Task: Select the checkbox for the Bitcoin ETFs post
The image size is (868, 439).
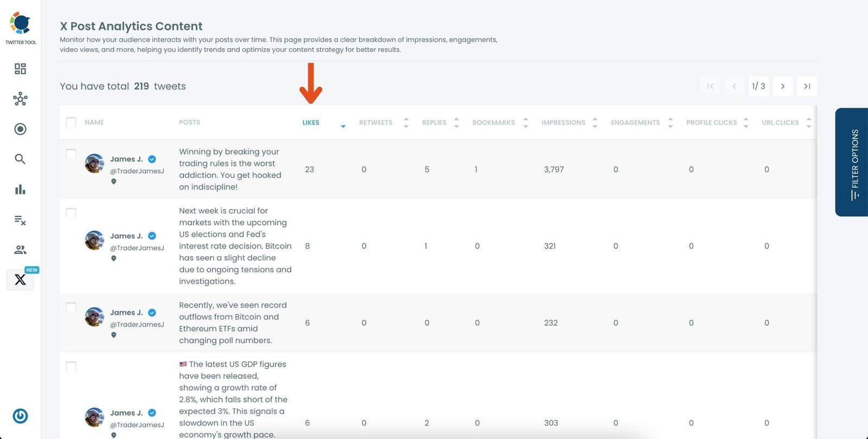Action: point(71,308)
